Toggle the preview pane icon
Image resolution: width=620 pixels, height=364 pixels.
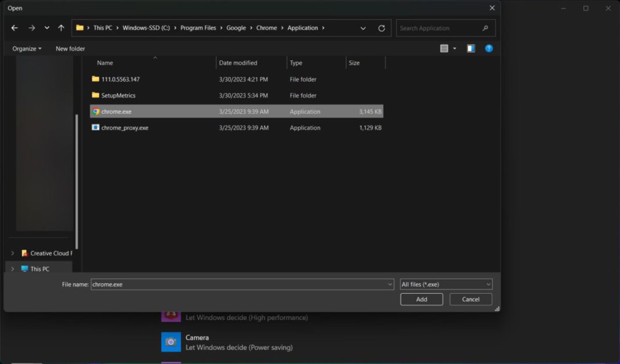(x=471, y=49)
